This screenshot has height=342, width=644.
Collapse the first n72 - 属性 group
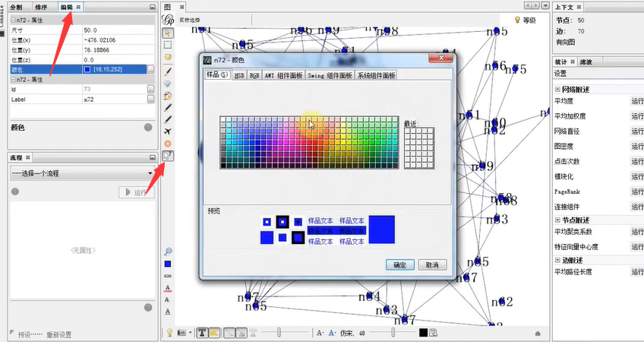(x=13, y=21)
